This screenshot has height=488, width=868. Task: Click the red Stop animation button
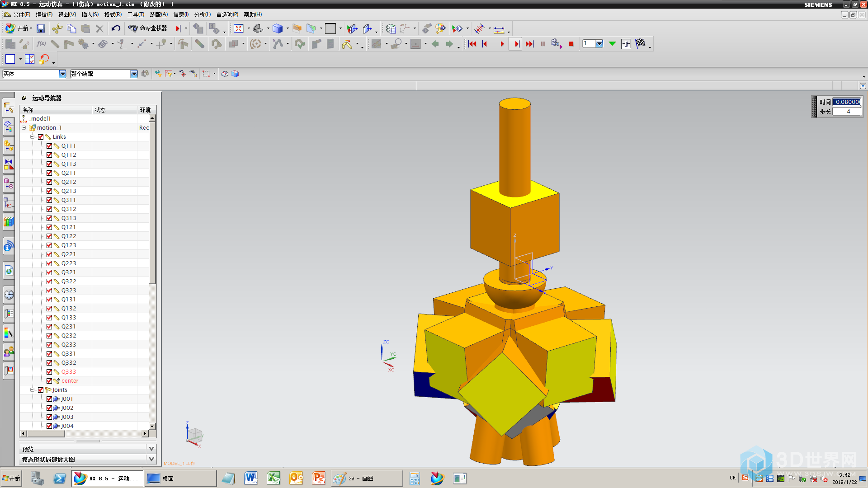point(571,44)
